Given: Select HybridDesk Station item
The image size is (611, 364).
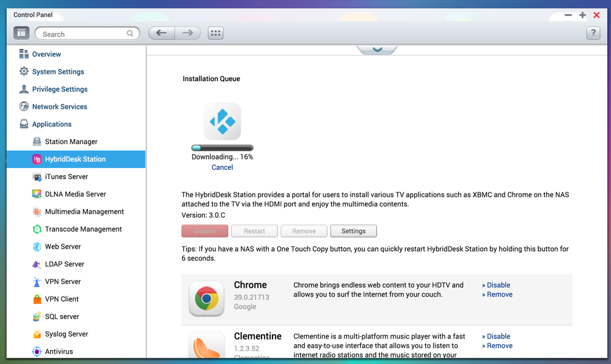Looking at the screenshot, I should [76, 159].
